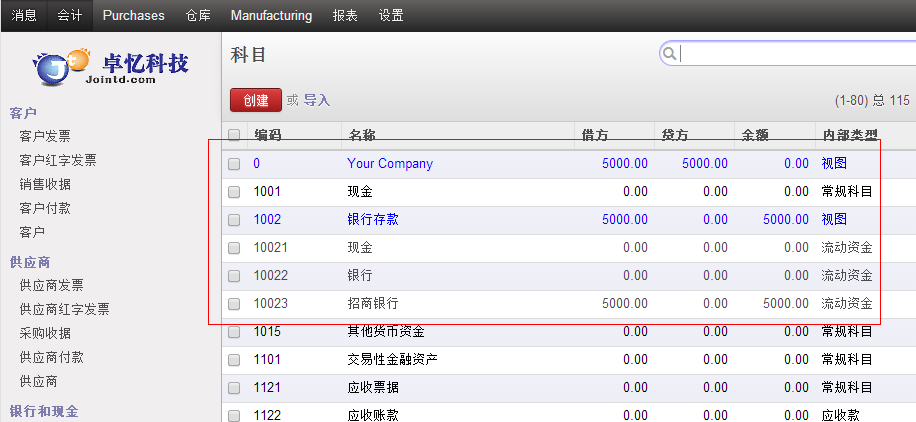Screen dimensions: 916x422
Task: Select 销售收据 in the sidebar
Action: [45, 184]
